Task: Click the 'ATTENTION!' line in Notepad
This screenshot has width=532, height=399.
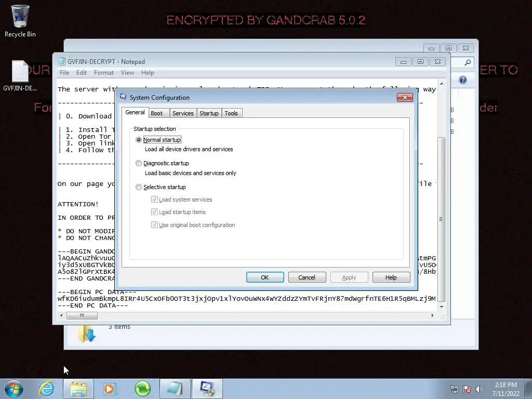Action: [x=78, y=204]
